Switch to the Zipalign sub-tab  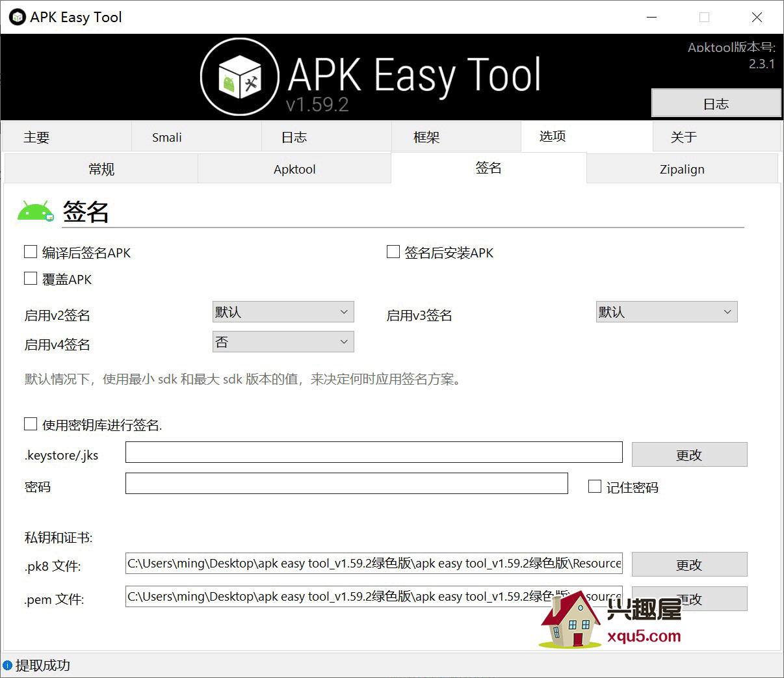click(x=682, y=169)
